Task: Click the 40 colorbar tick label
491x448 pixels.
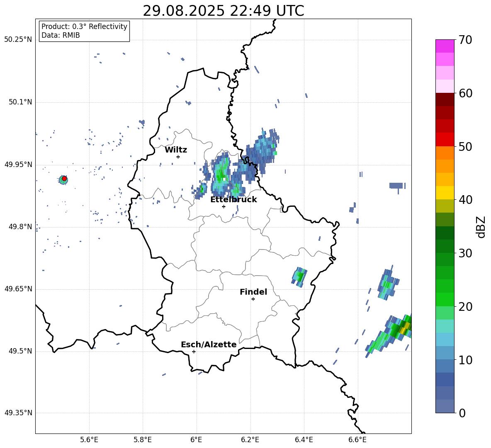Action: (465, 200)
